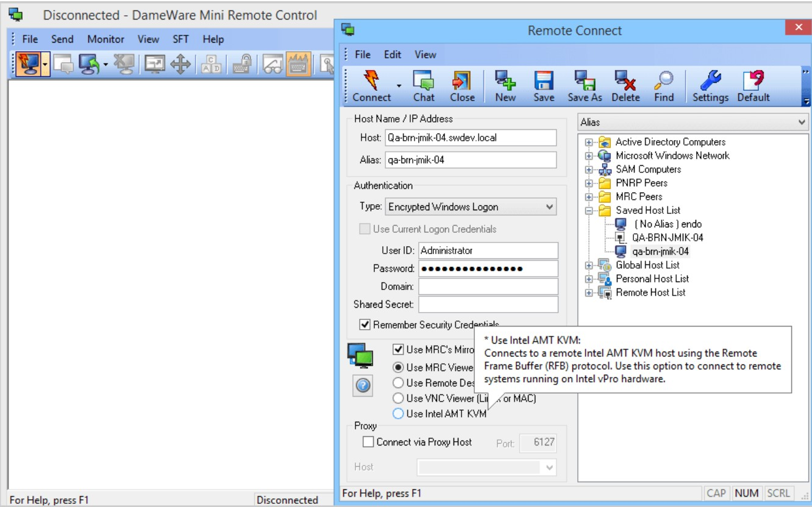Open dropdown arrow beside green-arrow monitor icon
The height and width of the screenshot is (507, 812).
point(105,64)
